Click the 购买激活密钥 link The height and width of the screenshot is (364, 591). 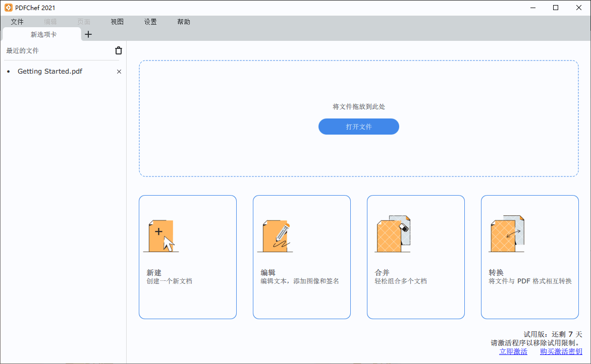click(x=561, y=351)
